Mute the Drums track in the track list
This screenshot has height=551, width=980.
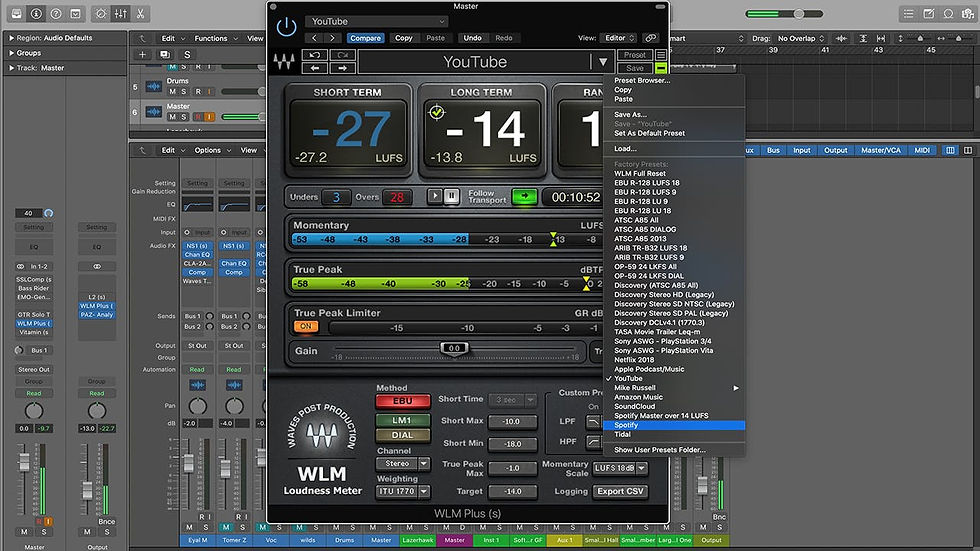(x=172, y=91)
